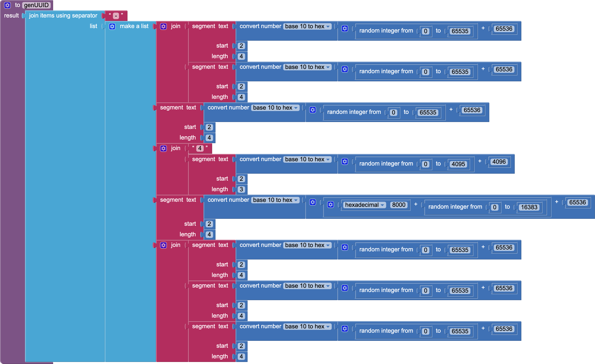
Task: Select the join items using separator block
Action: (x=63, y=16)
